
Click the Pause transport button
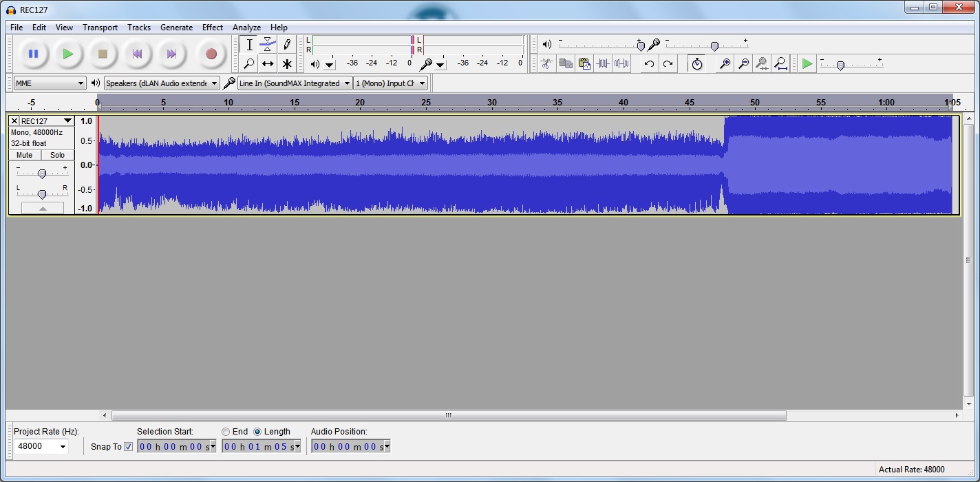33,54
